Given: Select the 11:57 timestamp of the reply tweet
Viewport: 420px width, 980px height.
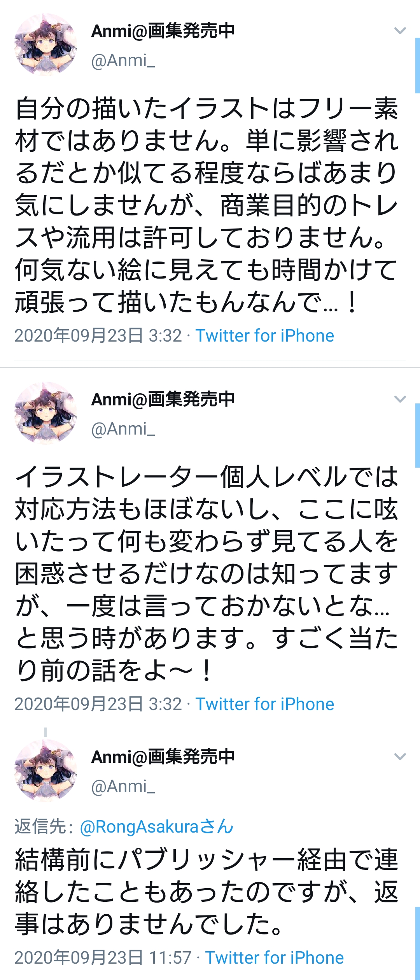Looking at the screenshot, I should click(x=103, y=957).
